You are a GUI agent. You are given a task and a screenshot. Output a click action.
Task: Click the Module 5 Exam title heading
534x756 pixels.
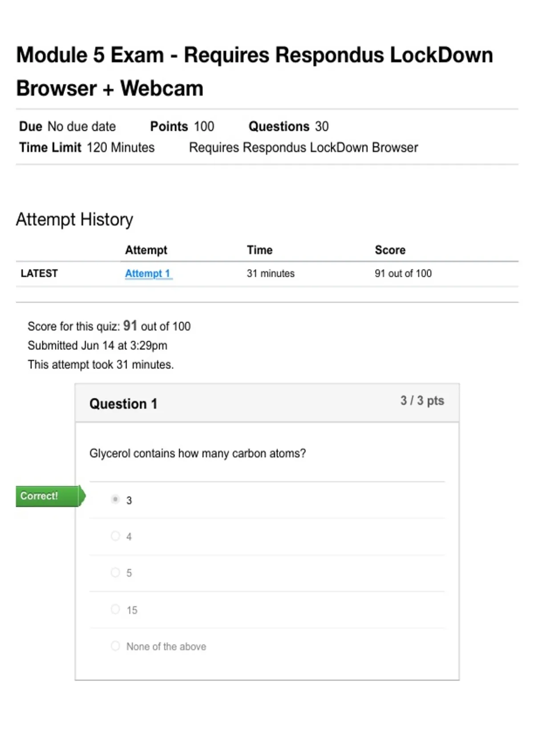pos(255,72)
